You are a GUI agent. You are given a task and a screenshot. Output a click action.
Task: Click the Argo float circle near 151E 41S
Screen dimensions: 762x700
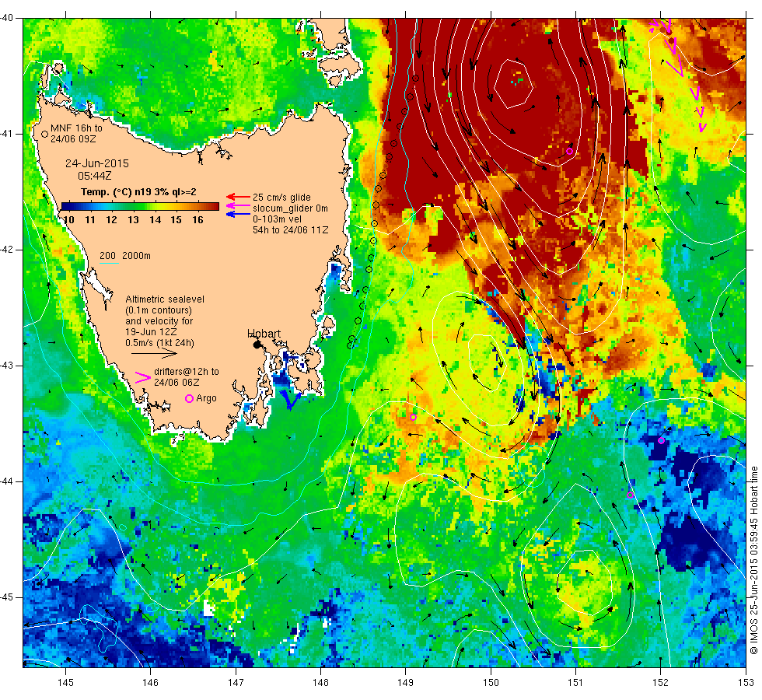[x=569, y=151]
